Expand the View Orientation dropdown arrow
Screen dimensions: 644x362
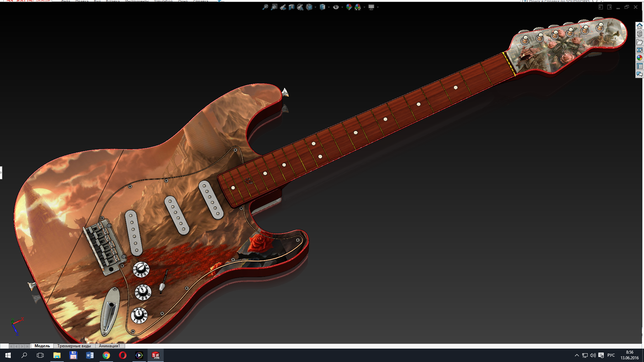315,7
